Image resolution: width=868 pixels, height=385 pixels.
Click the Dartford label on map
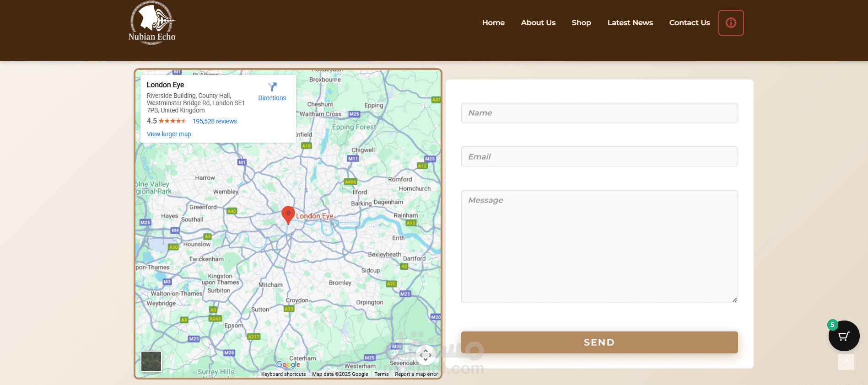414,258
